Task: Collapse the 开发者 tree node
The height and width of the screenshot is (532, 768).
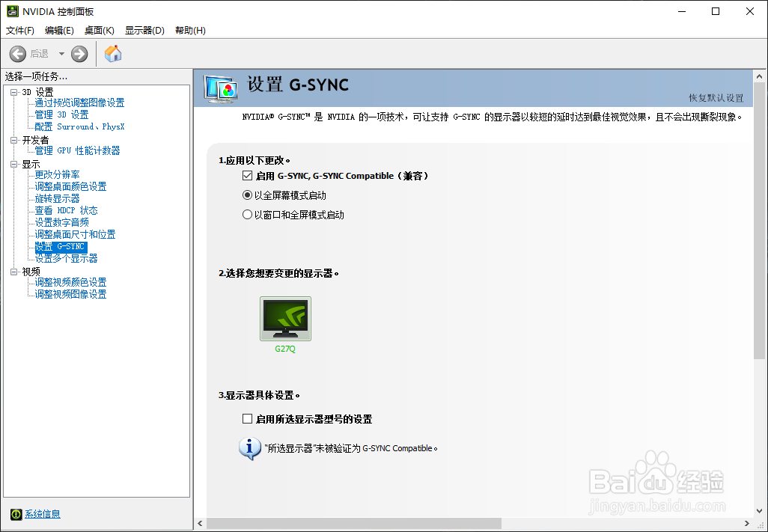Action: [14, 140]
